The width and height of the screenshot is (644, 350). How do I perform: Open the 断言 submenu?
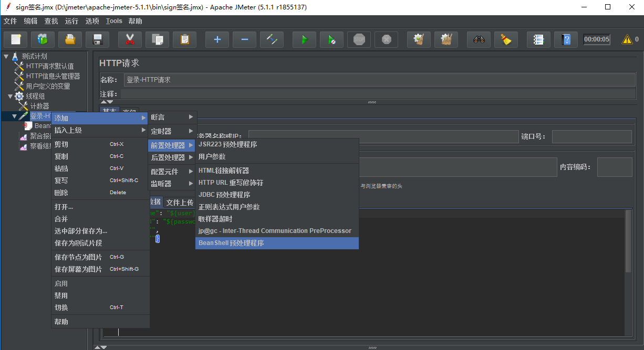point(172,117)
